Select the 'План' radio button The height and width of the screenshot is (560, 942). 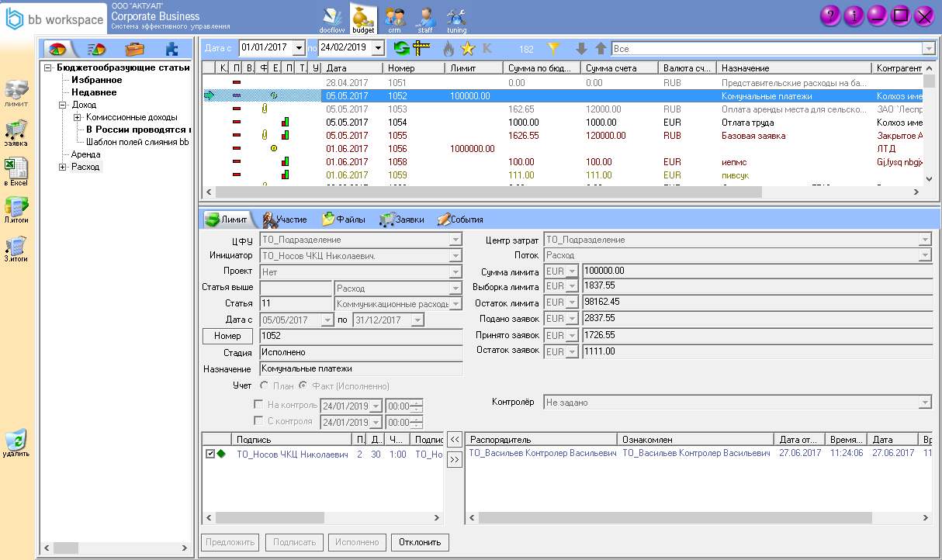coord(265,385)
